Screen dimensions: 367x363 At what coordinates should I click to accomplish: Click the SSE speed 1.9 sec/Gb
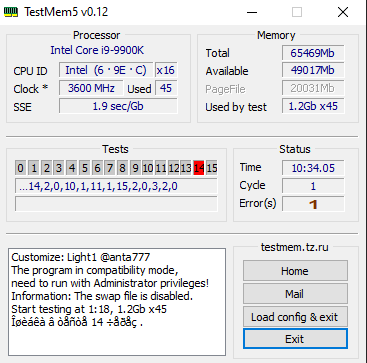click(118, 106)
